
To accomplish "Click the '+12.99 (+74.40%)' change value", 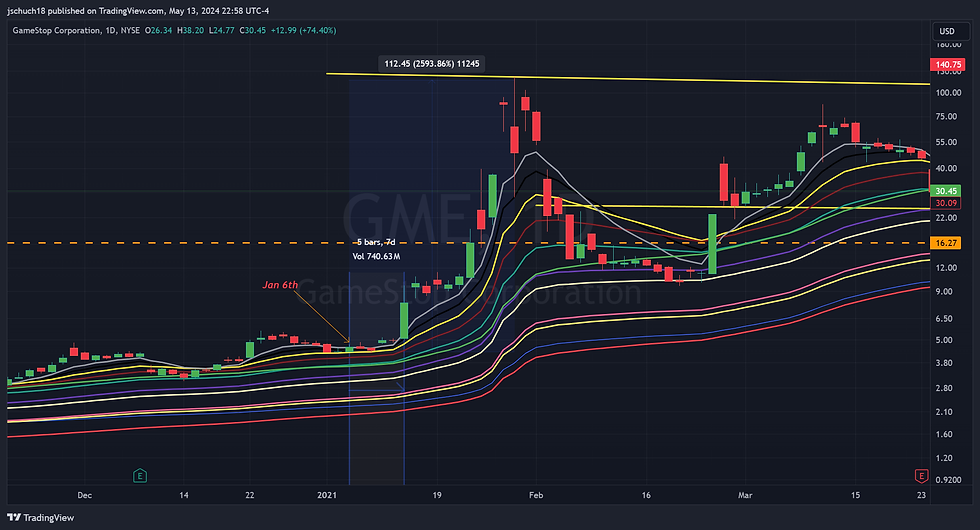I will (303, 30).
